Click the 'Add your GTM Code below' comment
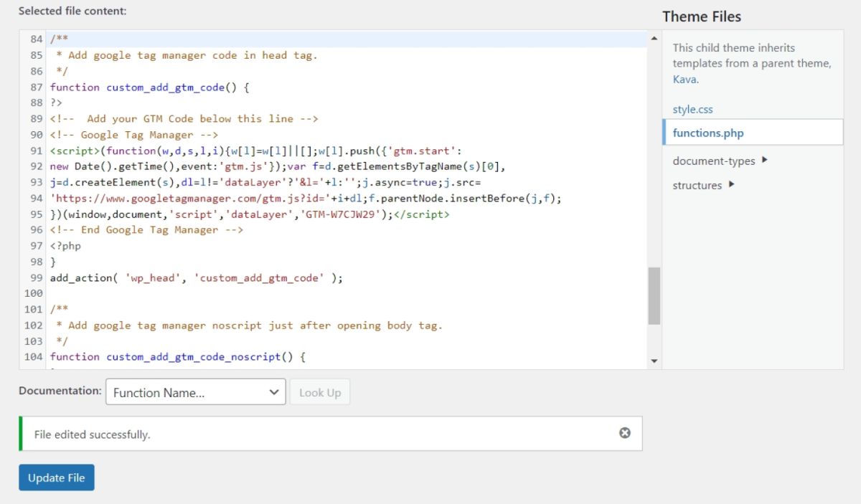 pos(184,118)
